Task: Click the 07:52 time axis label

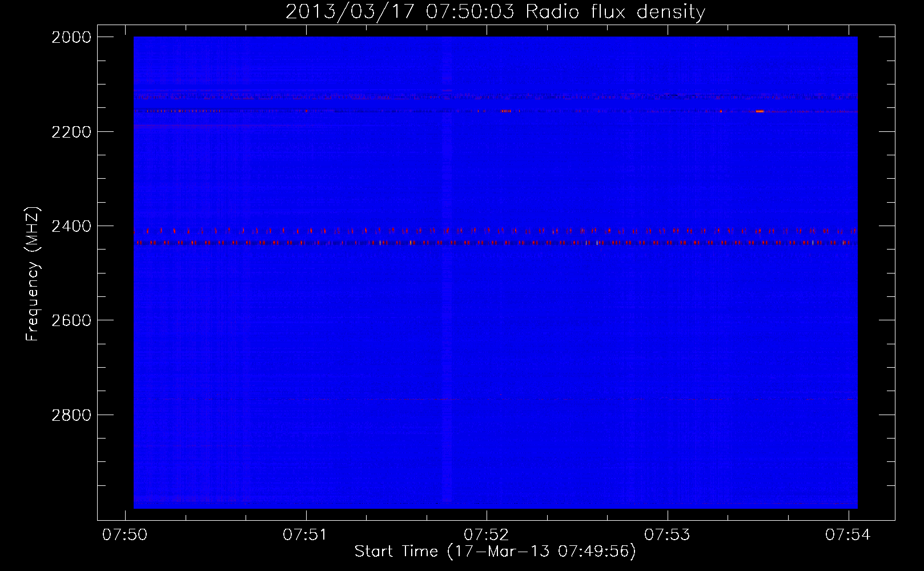Action: tap(486, 534)
